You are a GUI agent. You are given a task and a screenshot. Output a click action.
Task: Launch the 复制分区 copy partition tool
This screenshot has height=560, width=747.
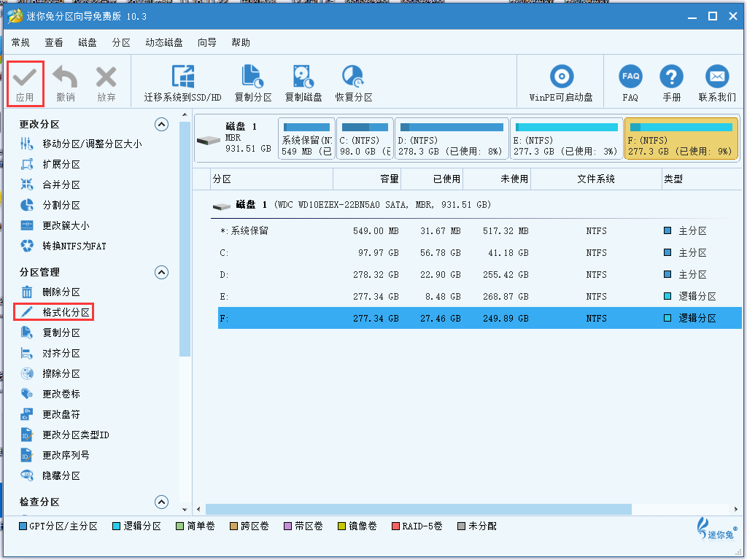(x=253, y=83)
